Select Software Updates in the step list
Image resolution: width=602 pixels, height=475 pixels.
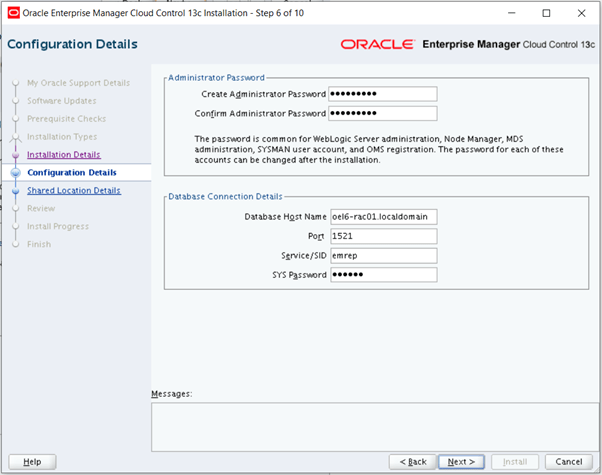click(61, 100)
